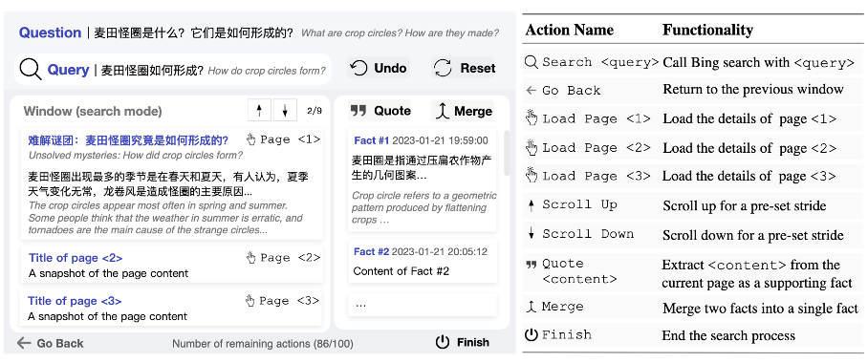Select the Fact #2 card
868x363 pixels.
tap(423, 261)
